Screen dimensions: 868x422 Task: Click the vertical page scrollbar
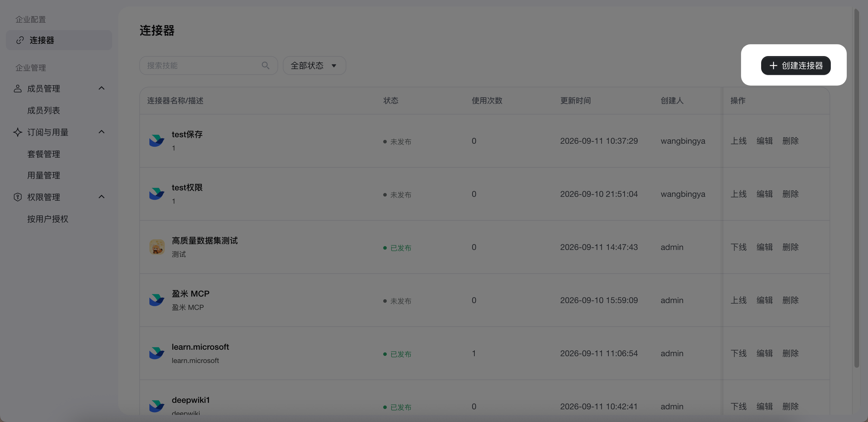tap(856, 189)
